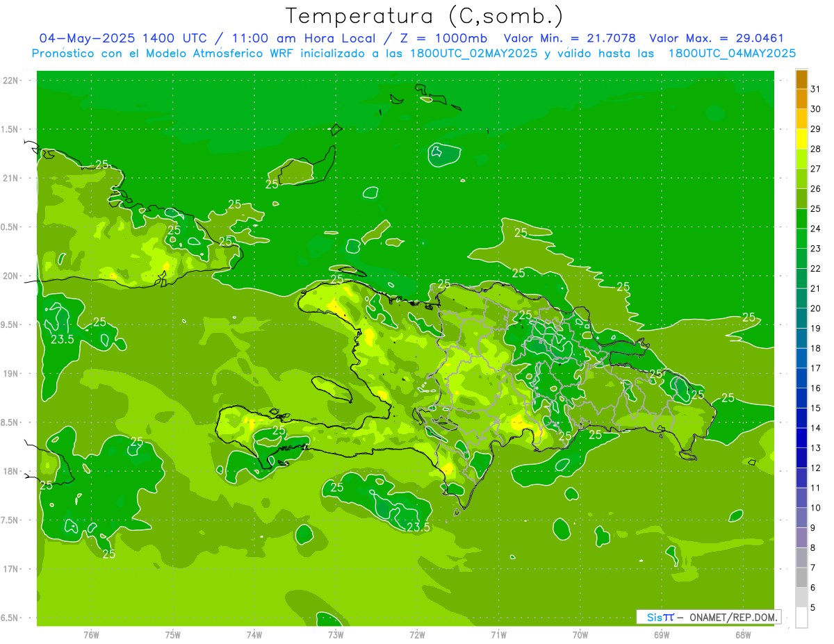Click the yellow colorbar swatch between 28 and 29
This screenshot has height=644, width=834.
pos(801,139)
